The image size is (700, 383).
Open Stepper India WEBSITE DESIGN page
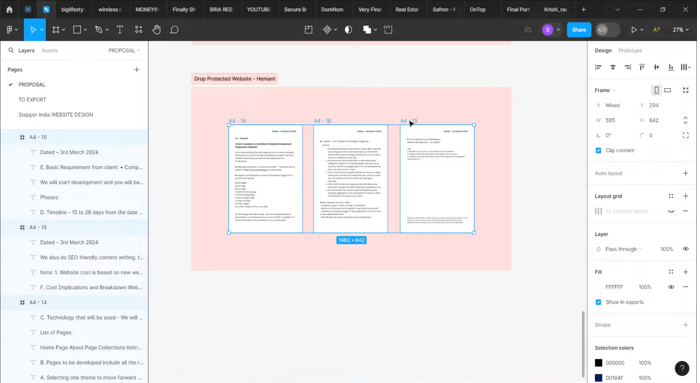[56, 115]
